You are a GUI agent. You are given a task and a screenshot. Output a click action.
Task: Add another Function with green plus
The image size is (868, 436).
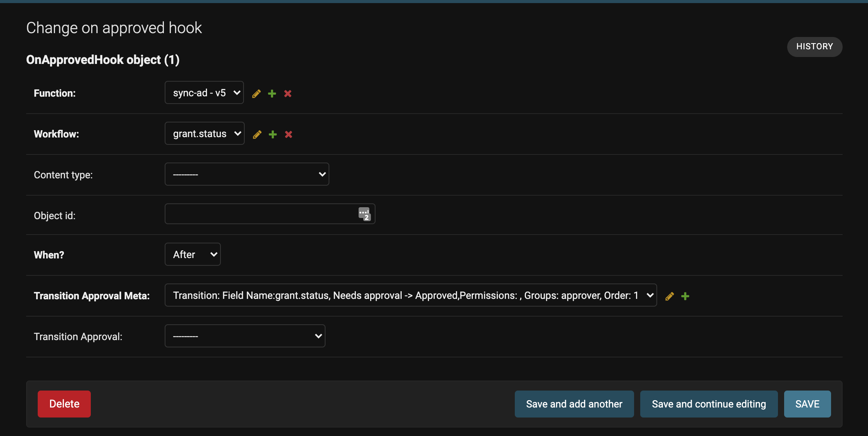click(x=272, y=94)
